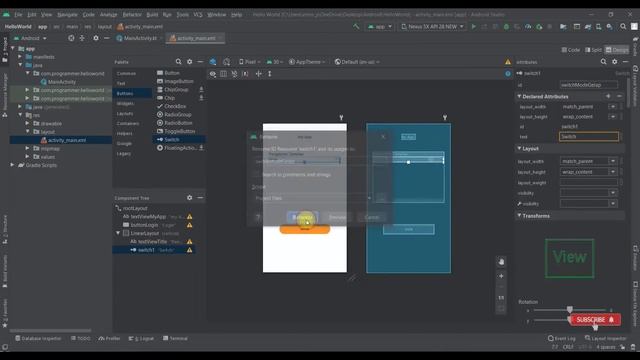Click Cancel in the Rename dialog
Image resolution: width=640 pixels, height=360 pixels.
click(371, 217)
